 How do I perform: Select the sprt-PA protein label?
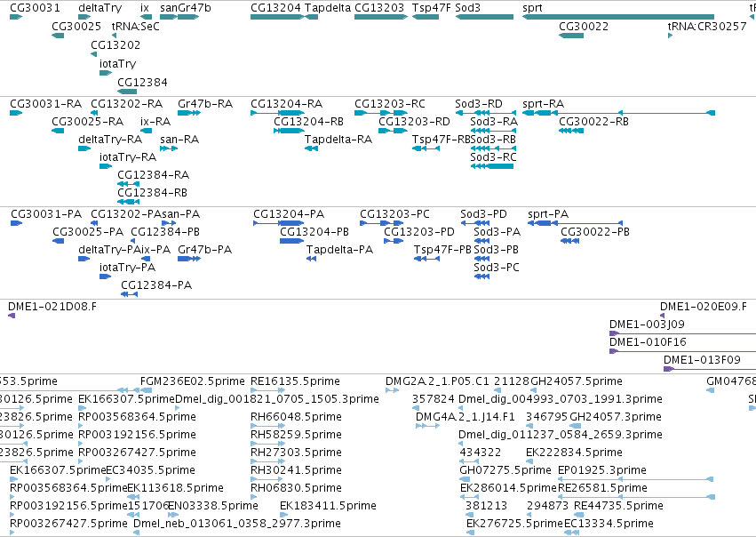point(548,213)
